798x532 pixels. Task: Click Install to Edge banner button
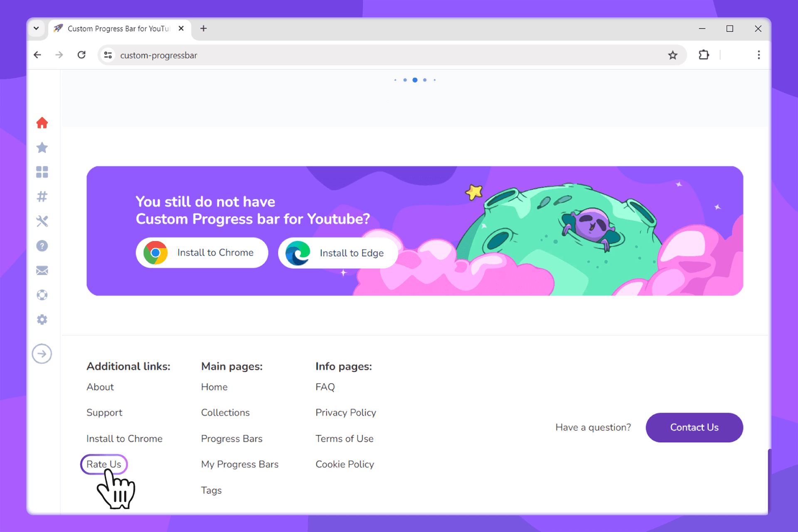click(338, 253)
